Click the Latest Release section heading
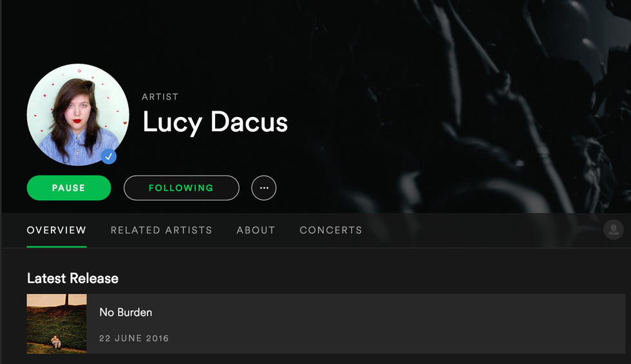The image size is (631, 364). coord(73,278)
